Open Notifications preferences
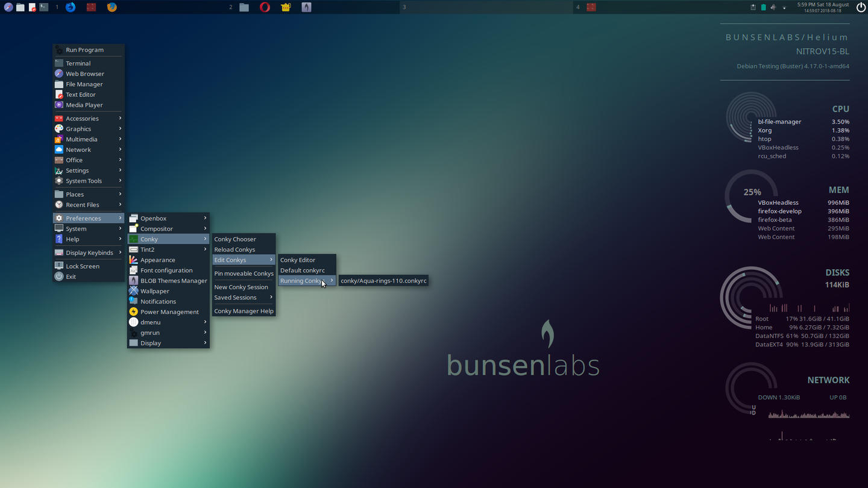Screen dimensions: 868x488 (x=168, y=301)
